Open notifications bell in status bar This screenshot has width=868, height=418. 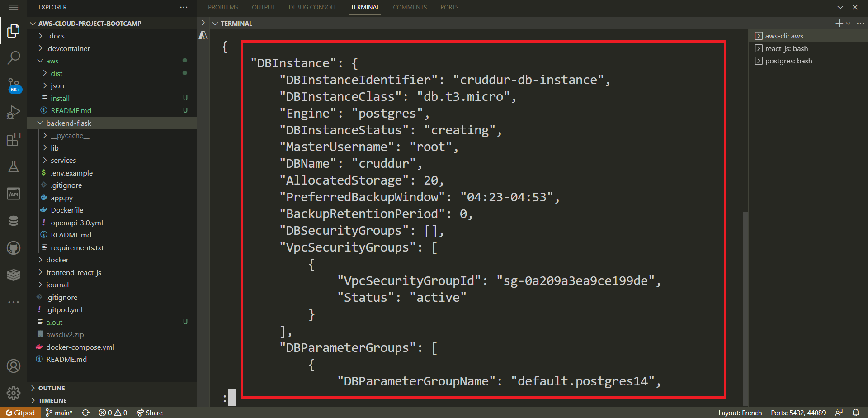pos(856,413)
